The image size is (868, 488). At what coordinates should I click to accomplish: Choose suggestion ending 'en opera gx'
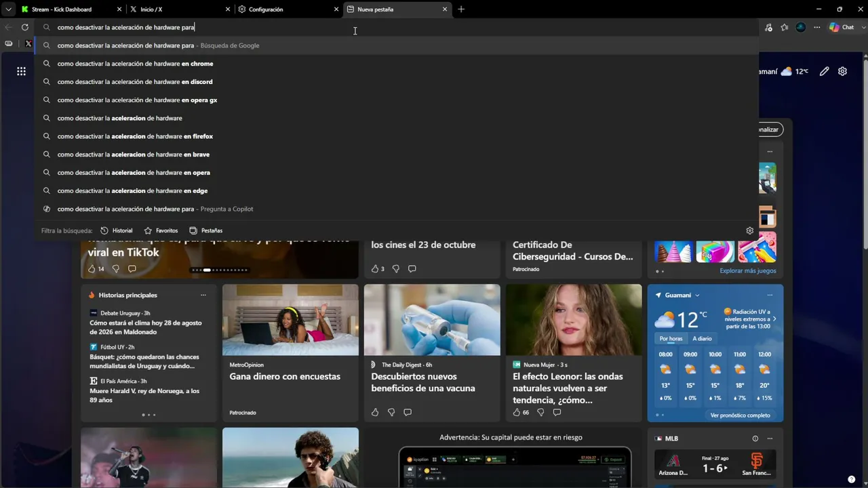[397, 100]
